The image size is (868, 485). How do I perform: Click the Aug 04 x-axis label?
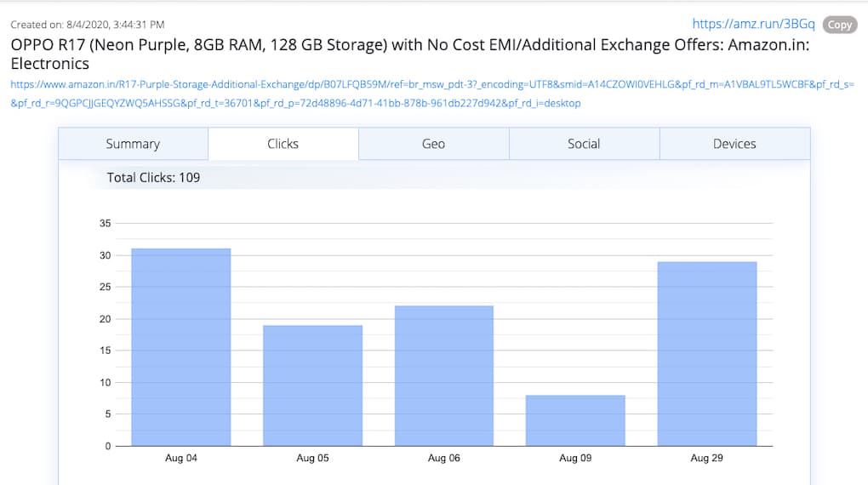[x=180, y=459]
